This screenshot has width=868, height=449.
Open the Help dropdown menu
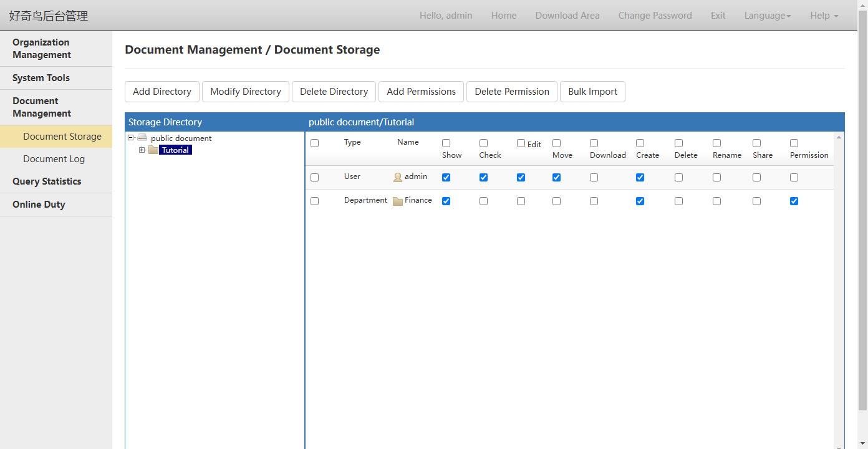tap(824, 16)
